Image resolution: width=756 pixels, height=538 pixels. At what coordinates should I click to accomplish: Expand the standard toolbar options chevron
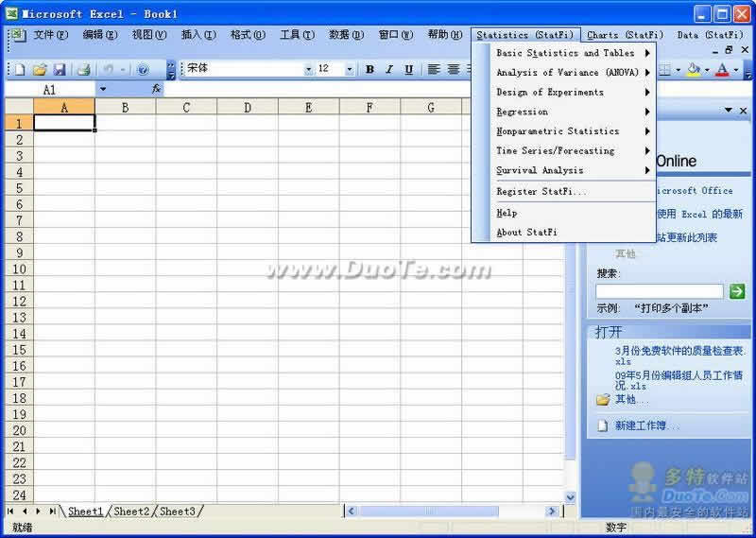(171, 70)
